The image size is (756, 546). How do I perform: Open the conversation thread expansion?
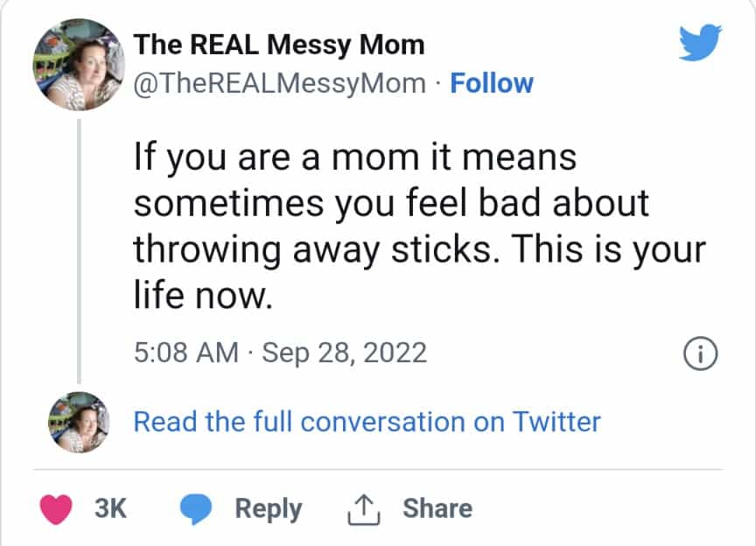pyautogui.click(x=365, y=422)
